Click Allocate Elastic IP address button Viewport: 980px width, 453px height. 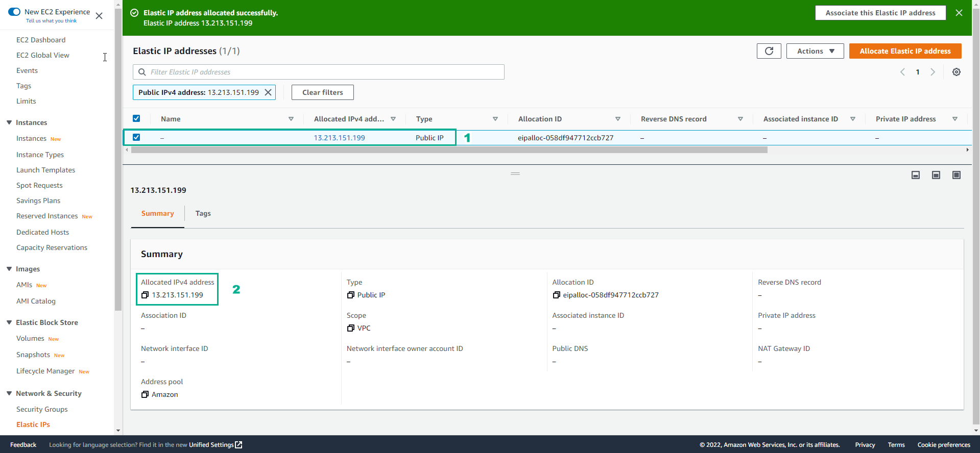click(x=905, y=51)
